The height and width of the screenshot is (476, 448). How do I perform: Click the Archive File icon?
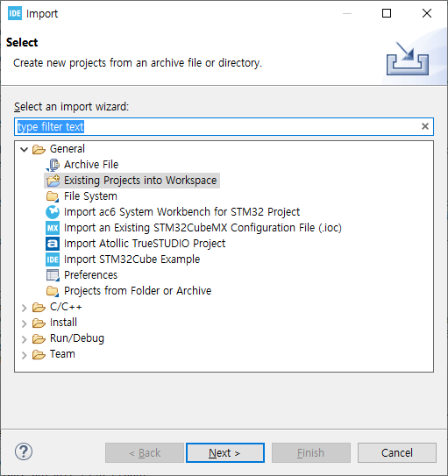[53, 165]
